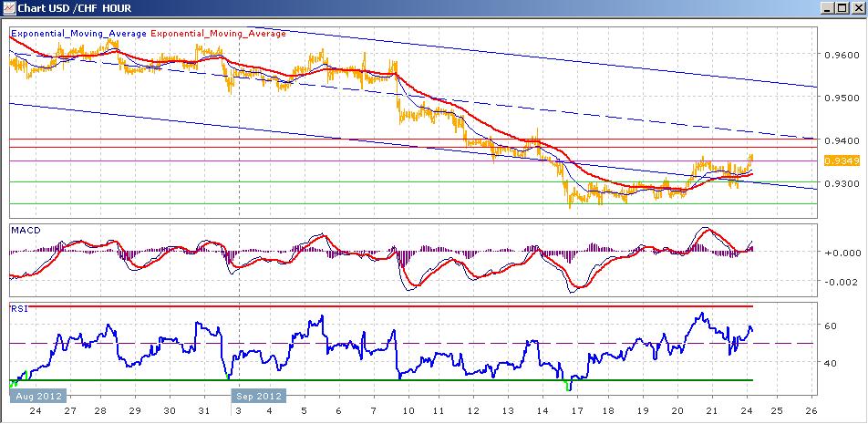Viewport: 868px width, 424px height.
Task: Maximize the Chart USD/CHF window
Action: 842,7
